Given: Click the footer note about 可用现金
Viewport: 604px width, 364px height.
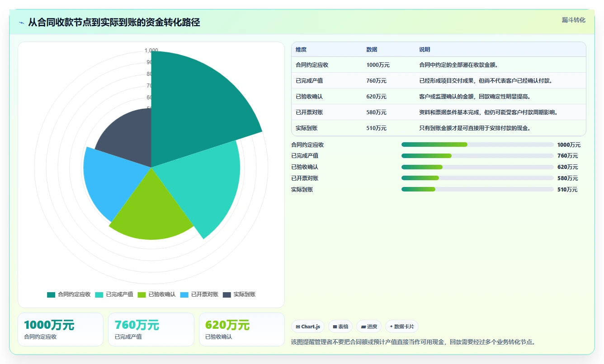Looking at the screenshot, I should 414,342.
